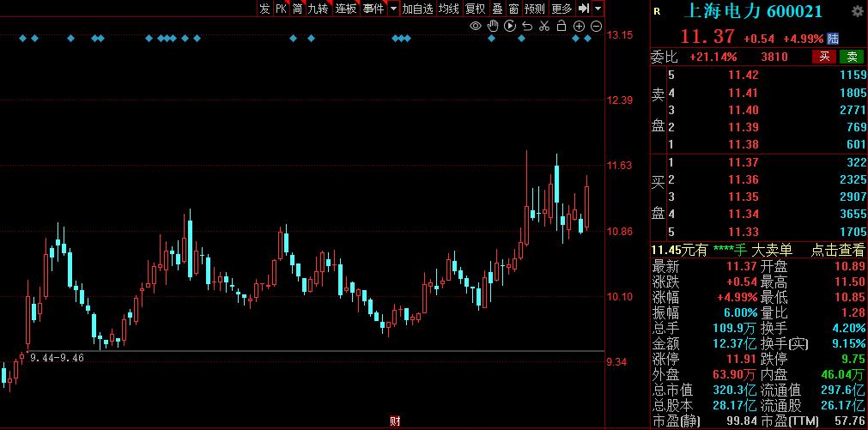This screenshot has height=430, width=868.
Task: Click the 量比 value 1.28
Action: click(854, 312)
